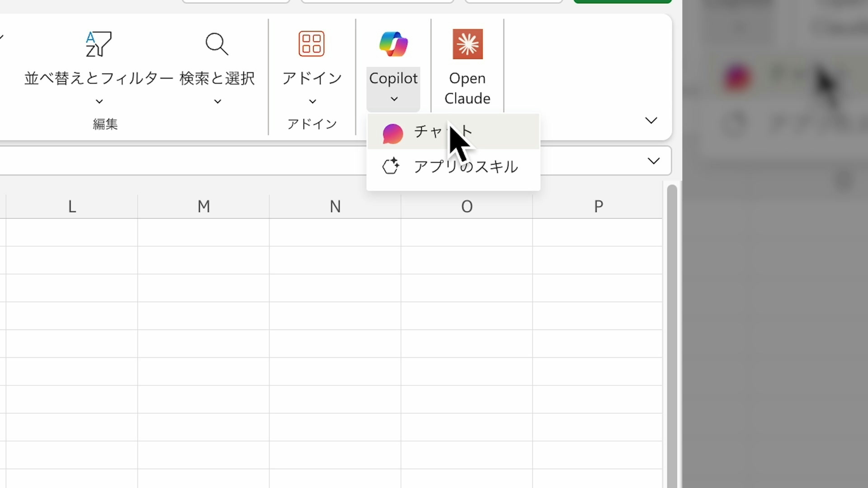The height and width of the screenshot is (488, 868).
Task: Select column P header
Action: click(598, 206)
